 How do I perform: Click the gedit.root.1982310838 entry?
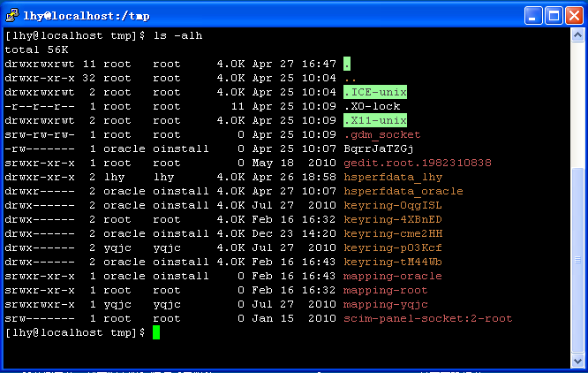click(x=418, y=163)
